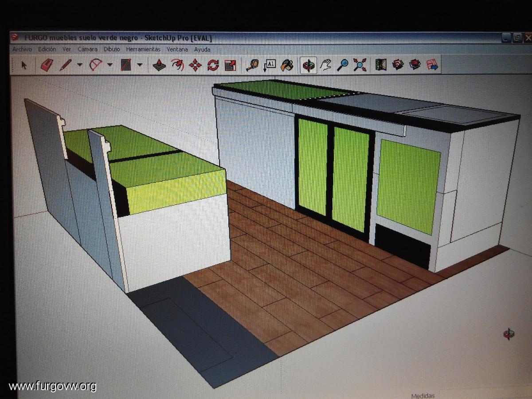Open the Line tool dropdown arrow
The width and height of the screenshot is (532, 399).
(x=80, y=65)
